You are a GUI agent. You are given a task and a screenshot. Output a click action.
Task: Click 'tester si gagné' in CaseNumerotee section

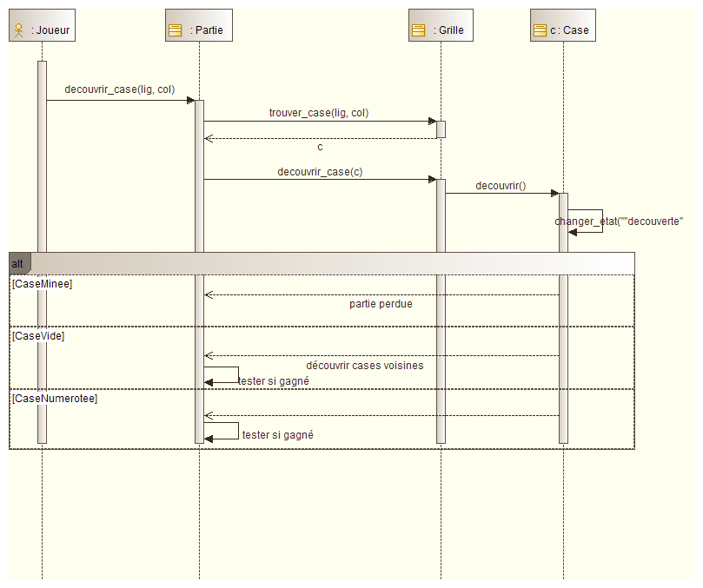click(x=277, y=434)
